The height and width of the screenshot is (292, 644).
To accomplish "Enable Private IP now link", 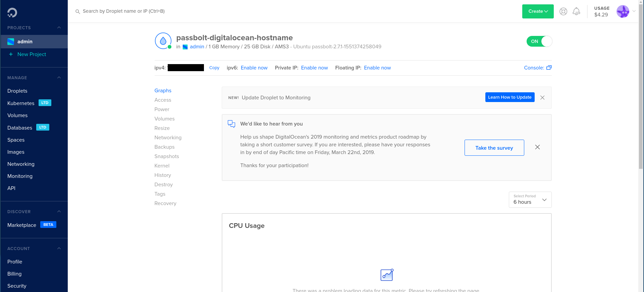I will [x=315, y=68].
